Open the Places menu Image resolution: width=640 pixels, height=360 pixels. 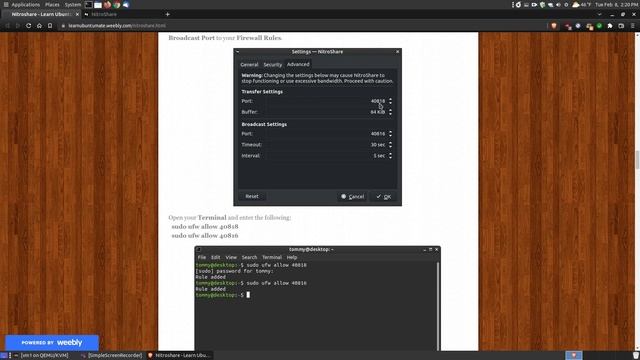point(52,4)
